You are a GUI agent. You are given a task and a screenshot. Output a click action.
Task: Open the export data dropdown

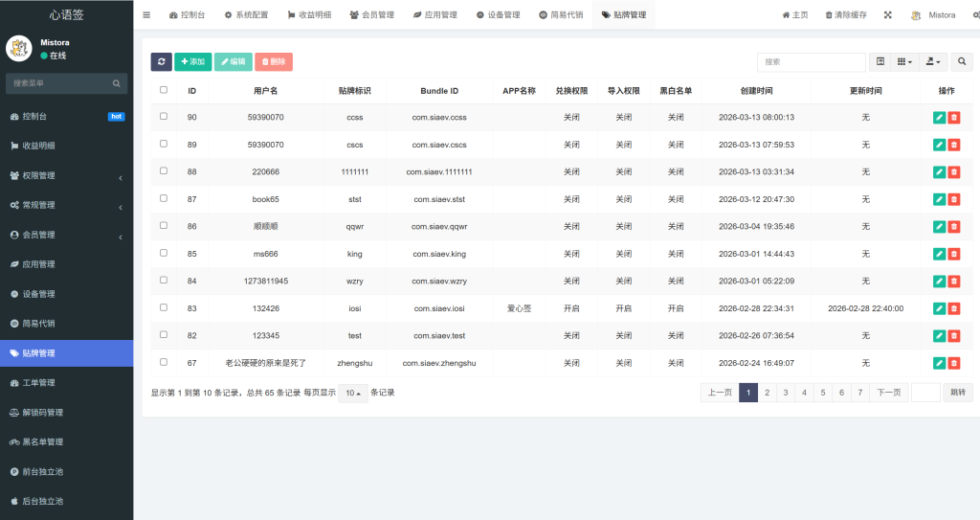[933, 61]
